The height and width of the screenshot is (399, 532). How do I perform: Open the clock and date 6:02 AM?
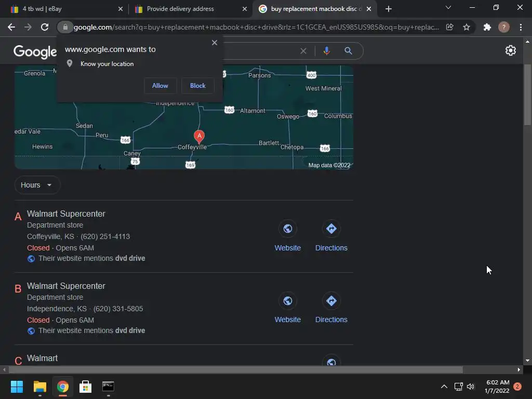tap(497, 387)
